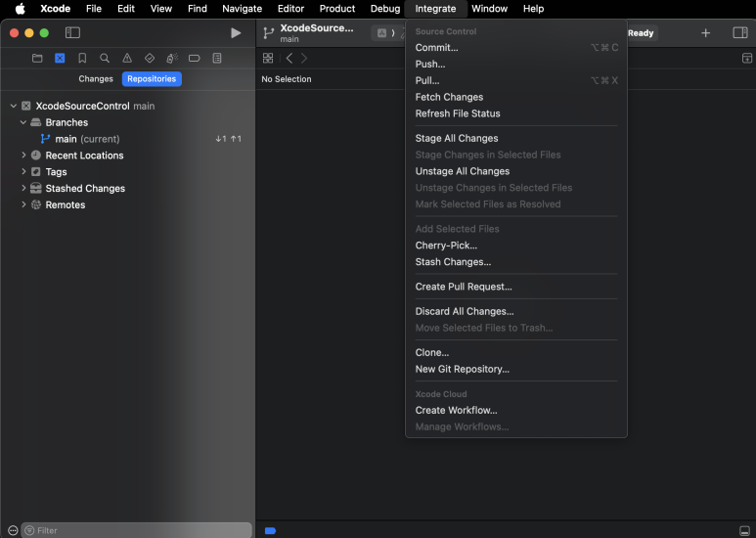Expand the Remotes group
Viewport: 756px width, 538px height.
(23, 204)
